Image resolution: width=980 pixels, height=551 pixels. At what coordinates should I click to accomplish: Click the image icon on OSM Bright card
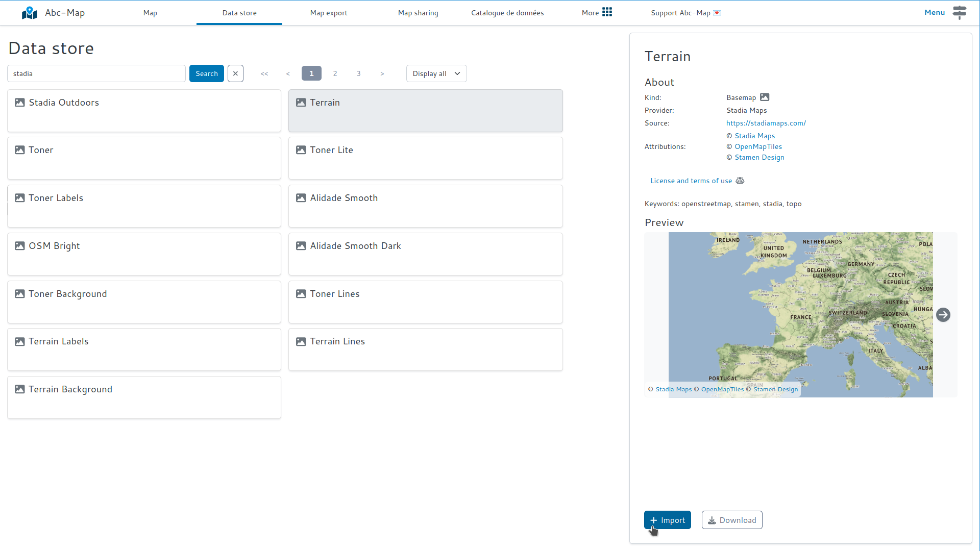pyautogui.click(x=20, y=245)
